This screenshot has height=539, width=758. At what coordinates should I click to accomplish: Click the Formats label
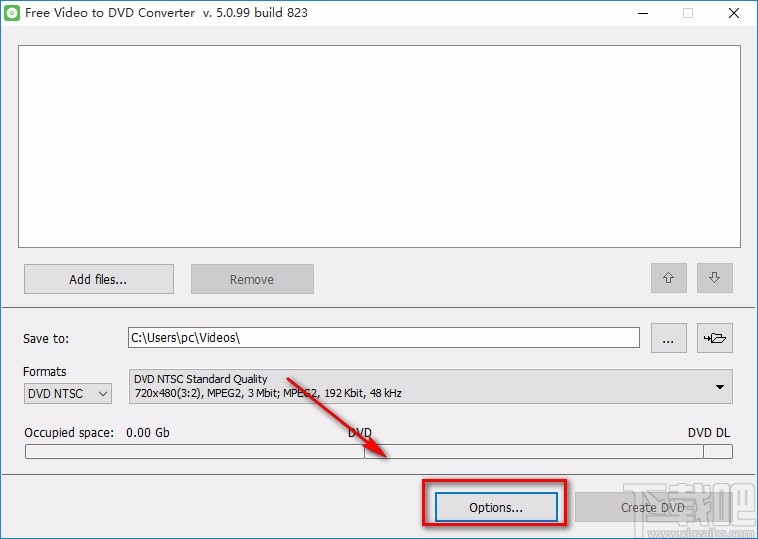point(44,371)
